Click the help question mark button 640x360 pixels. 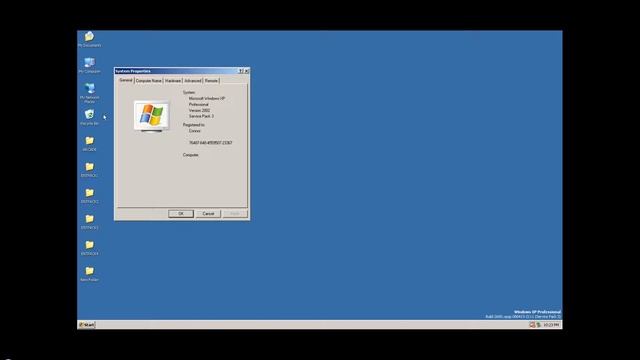pos(241,71)
